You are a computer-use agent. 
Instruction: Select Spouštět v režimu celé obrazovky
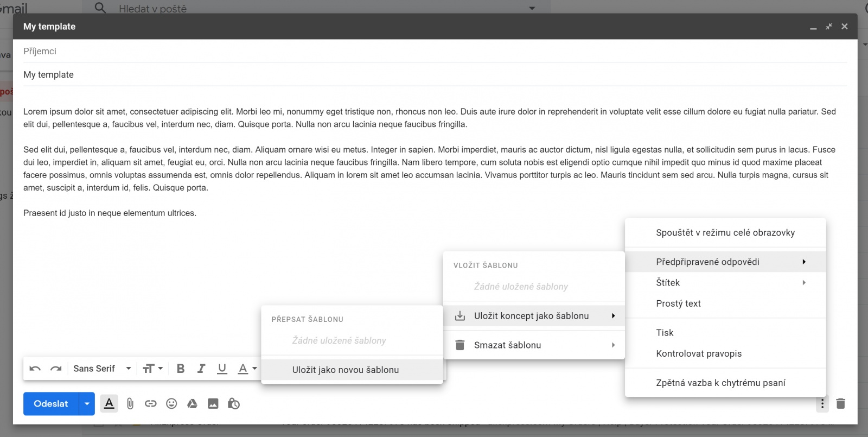click(x=725, y=233)
